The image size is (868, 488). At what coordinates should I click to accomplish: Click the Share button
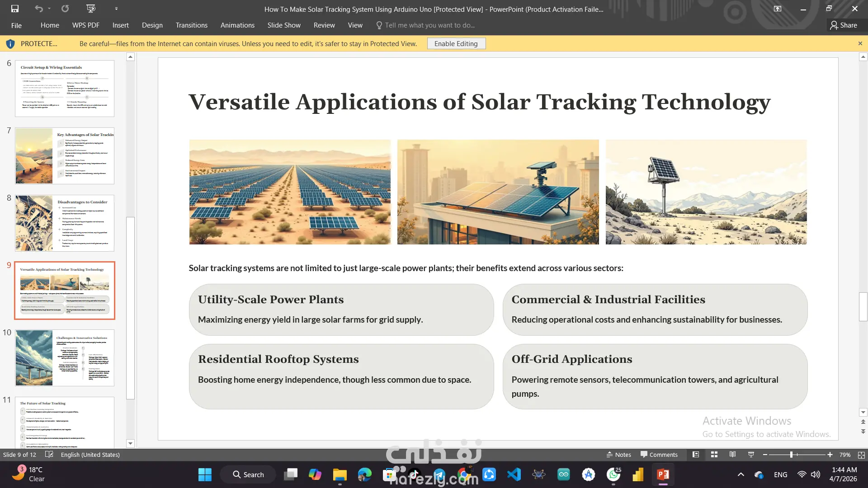tap(844, 25)
